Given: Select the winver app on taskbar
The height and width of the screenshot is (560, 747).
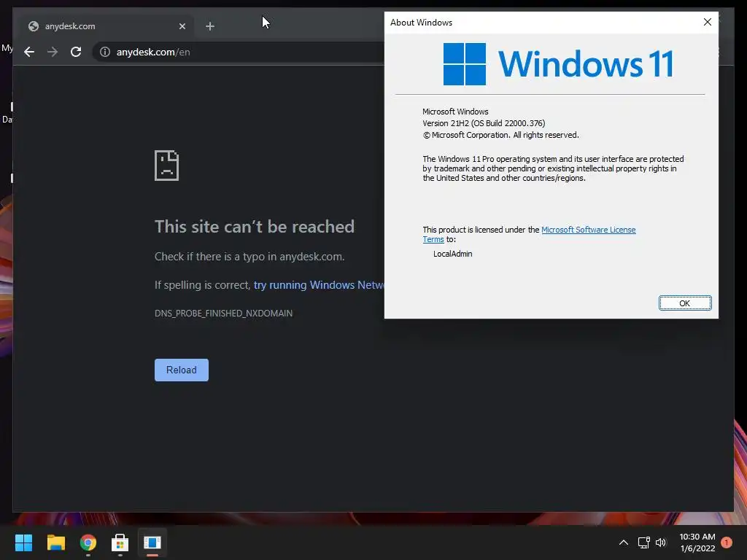Looking at the screenshot, I should coord(152,542).
